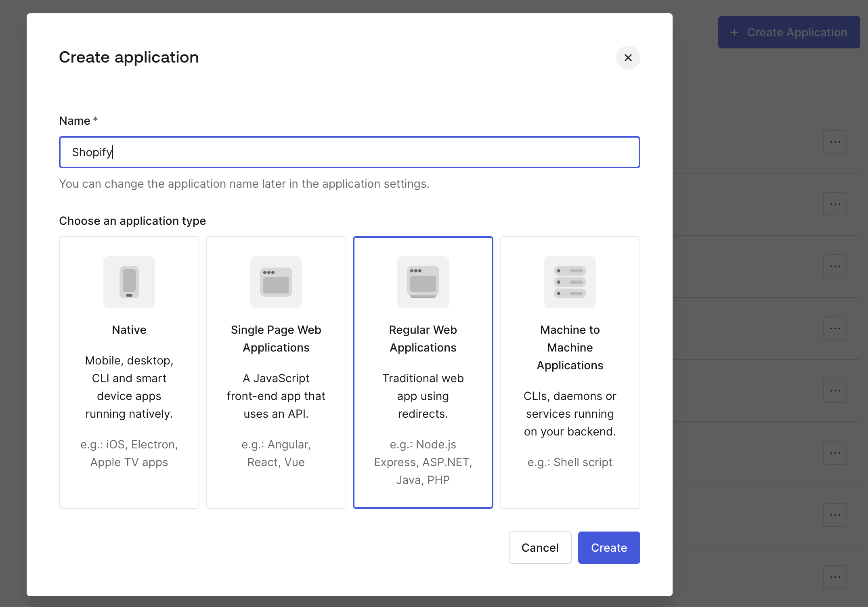Select Regular Web Applications type
The width and height of the screenshot is (868, 607).
point(423,372)
